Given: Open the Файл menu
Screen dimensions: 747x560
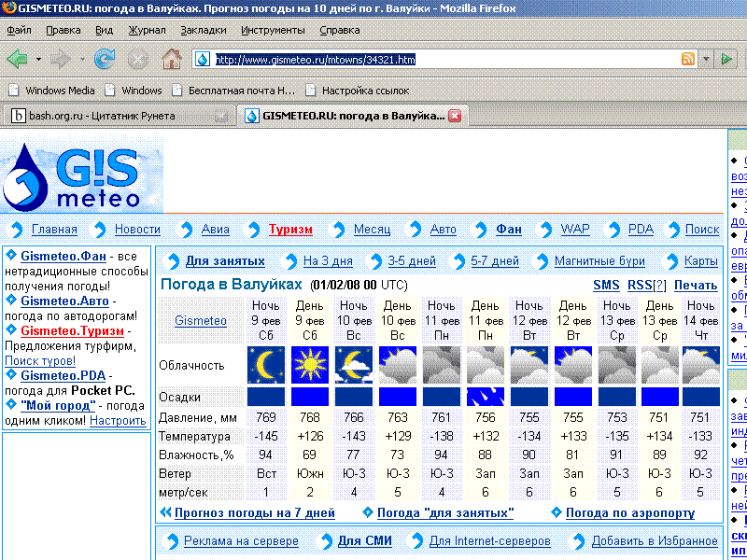Looking at the screenshot, I should [x=19, y=30].
